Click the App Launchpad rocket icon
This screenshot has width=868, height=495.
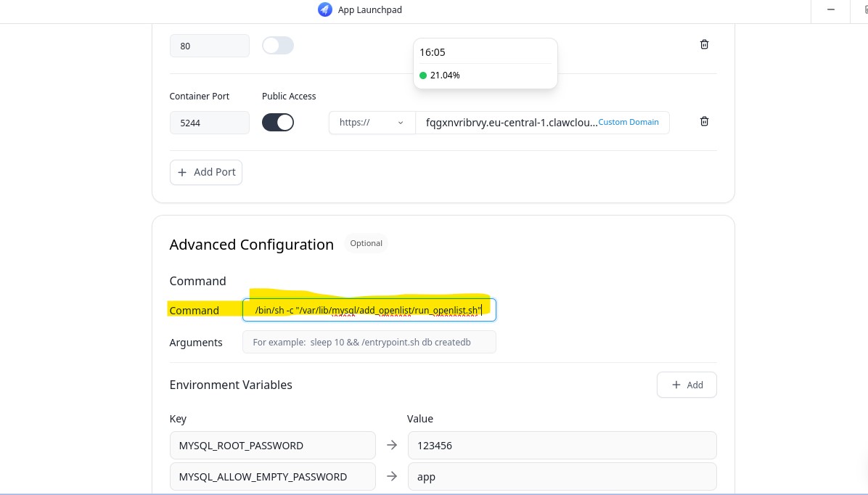pos(325,9)
